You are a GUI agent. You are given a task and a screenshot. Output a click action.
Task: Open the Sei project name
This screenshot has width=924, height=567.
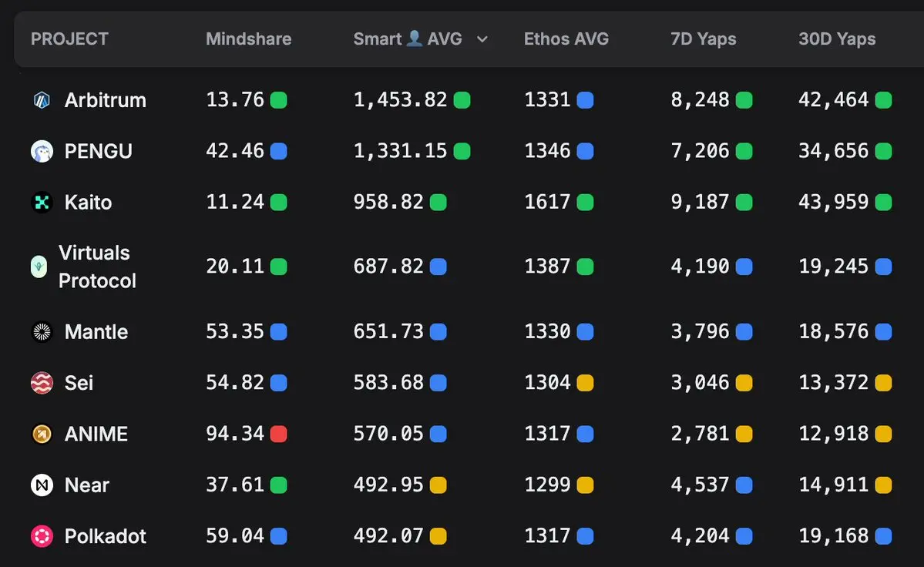click(x=79, y=384)
